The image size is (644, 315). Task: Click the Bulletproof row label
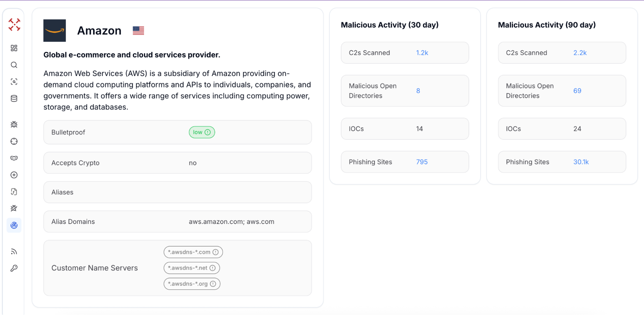pos(68,133)
